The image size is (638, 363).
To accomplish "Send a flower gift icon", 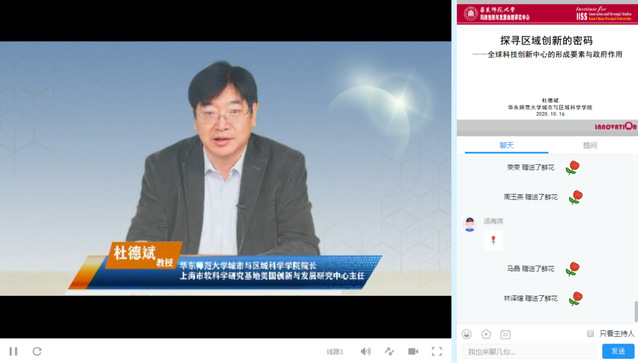I will point(486,334).
